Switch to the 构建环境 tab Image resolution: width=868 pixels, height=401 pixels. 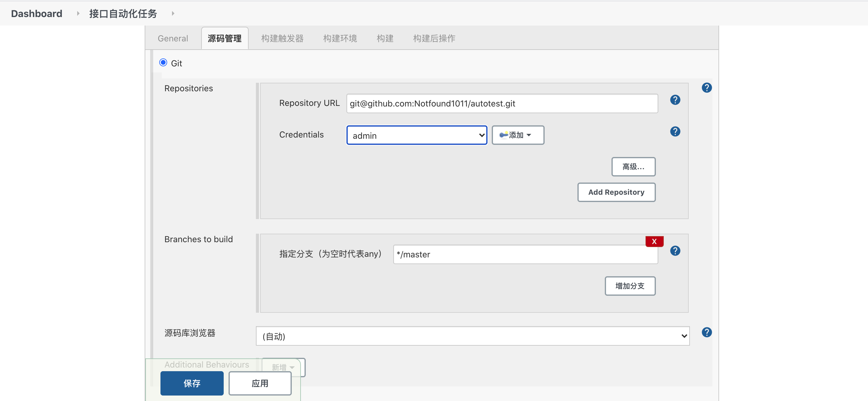340,38
